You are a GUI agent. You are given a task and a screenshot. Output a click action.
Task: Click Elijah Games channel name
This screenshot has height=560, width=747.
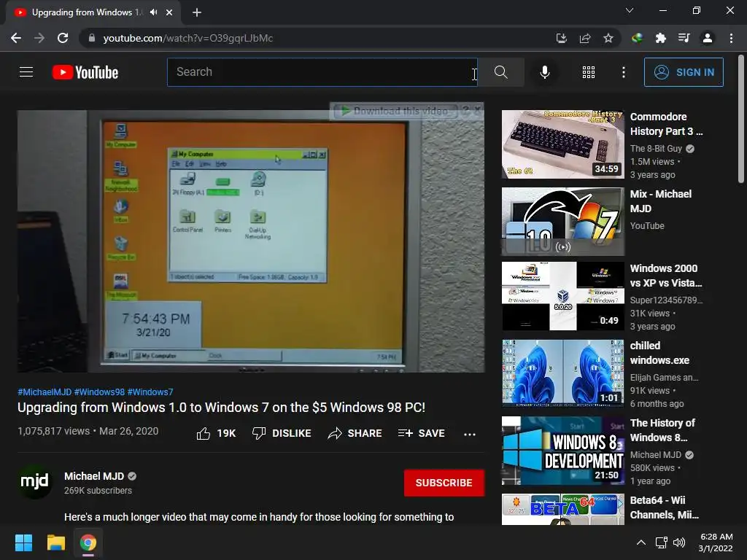pos(664,378)
